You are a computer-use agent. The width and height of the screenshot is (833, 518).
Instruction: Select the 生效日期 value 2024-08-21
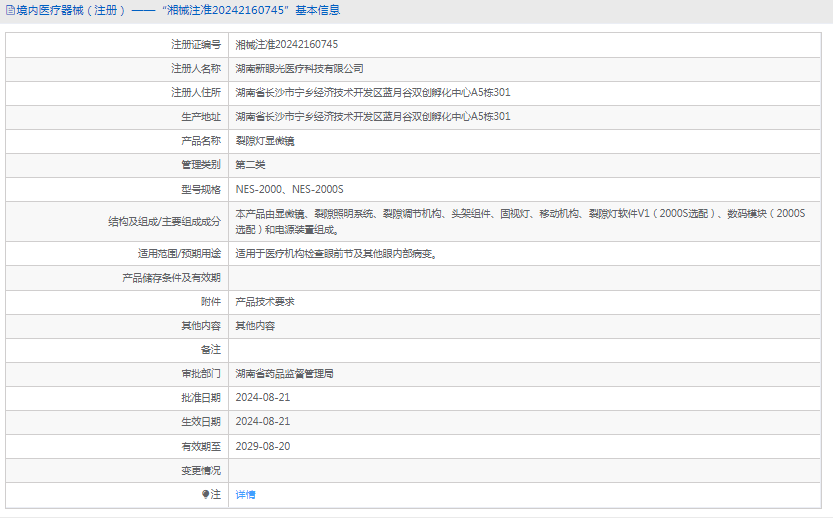pos(263,421)
